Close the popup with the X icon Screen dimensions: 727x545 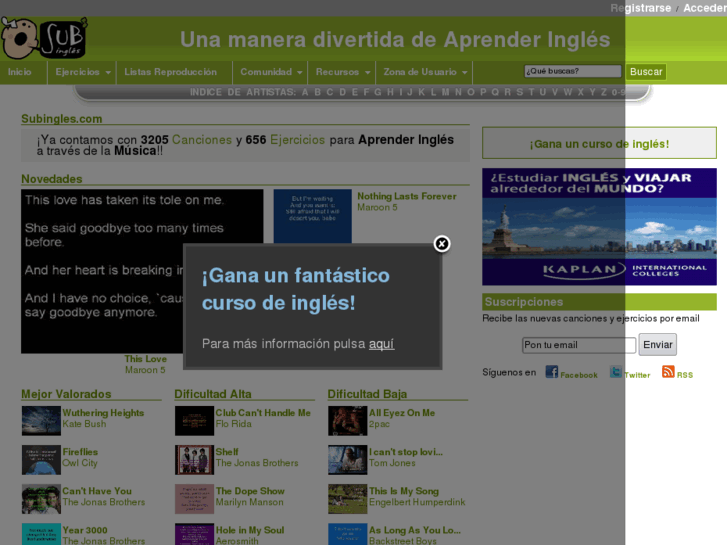(x=442, y=244)
